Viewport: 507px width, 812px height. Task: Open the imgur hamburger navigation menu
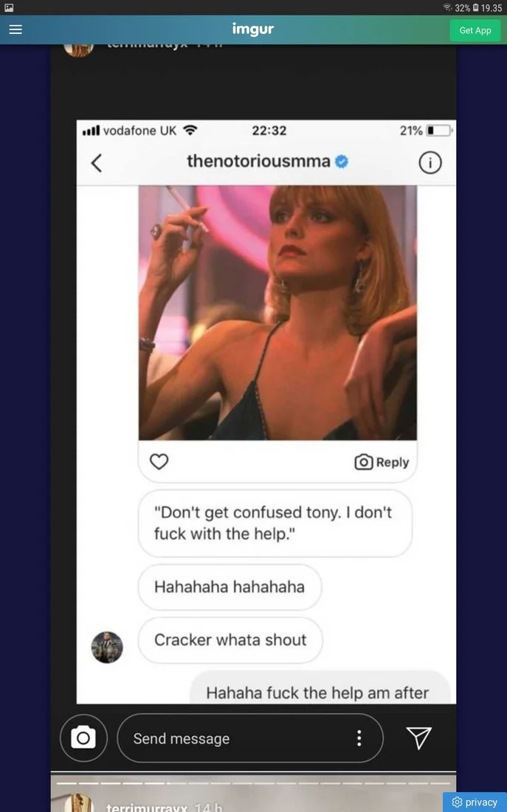tap(15, 30)
